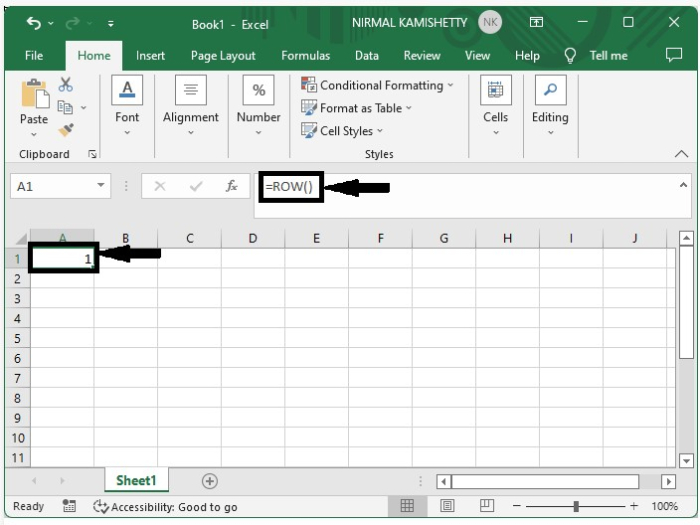
Task: Open the Name Box dropdown arrow
Action: 101,185
